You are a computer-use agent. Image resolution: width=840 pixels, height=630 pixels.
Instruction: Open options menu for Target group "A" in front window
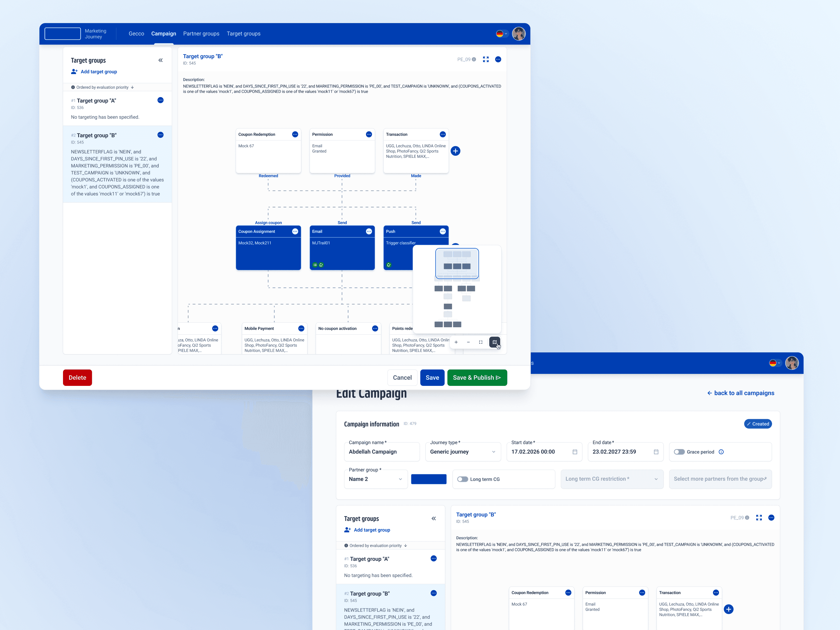pyautogui.click(x=161, y=100)
